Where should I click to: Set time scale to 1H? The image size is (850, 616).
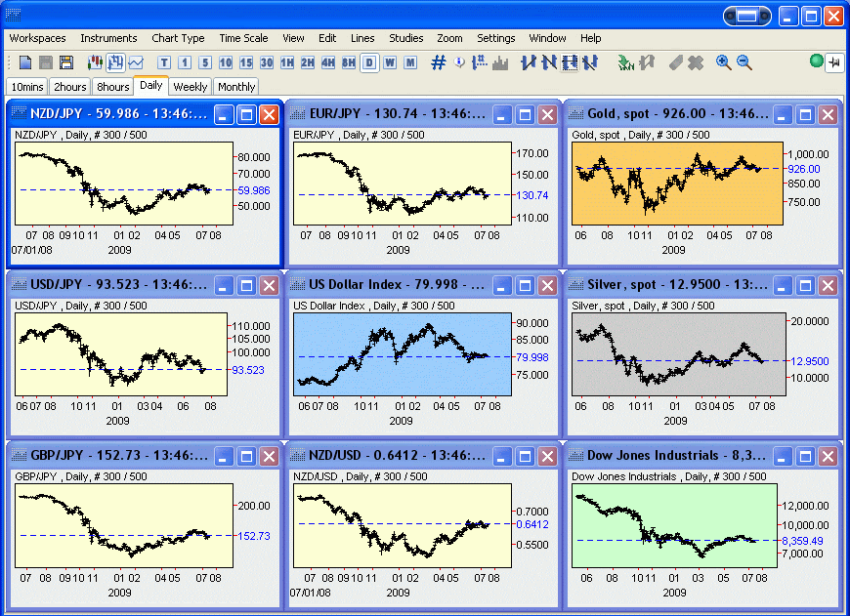pos(287,62)
